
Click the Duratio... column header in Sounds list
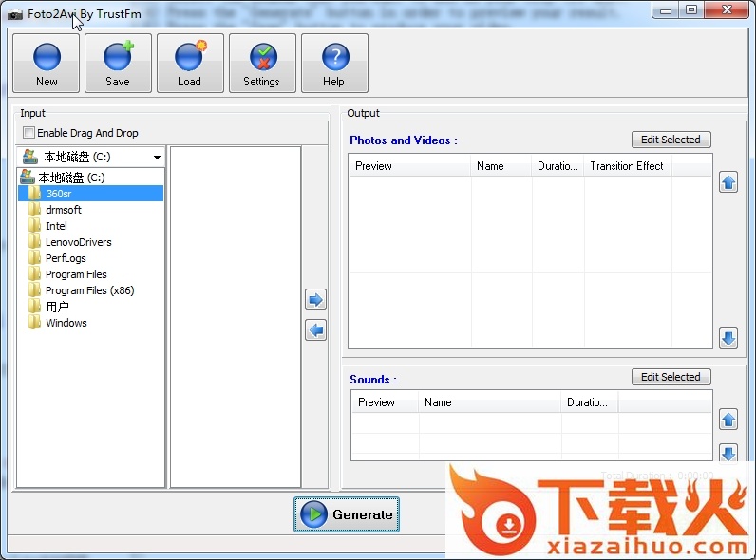coord(589,401)
